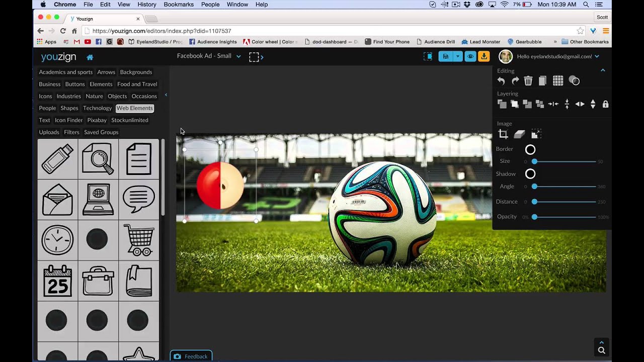Open the Stockunlimited category
Screen dimensions: 644x362
(x=130, y=120)
